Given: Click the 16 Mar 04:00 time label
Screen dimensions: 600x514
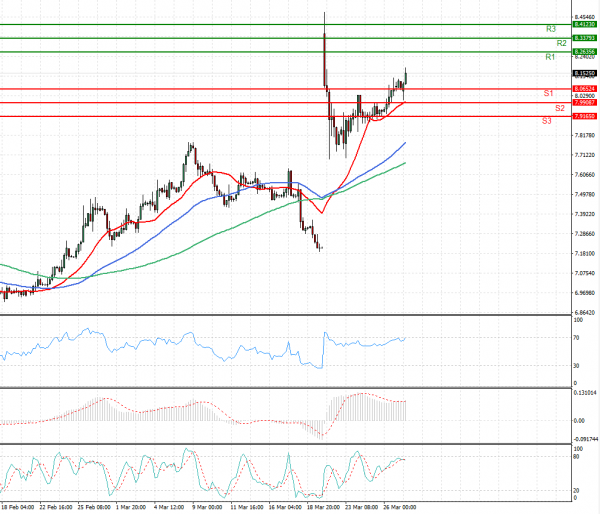Looking at the screenshot, I should point(285,507).
